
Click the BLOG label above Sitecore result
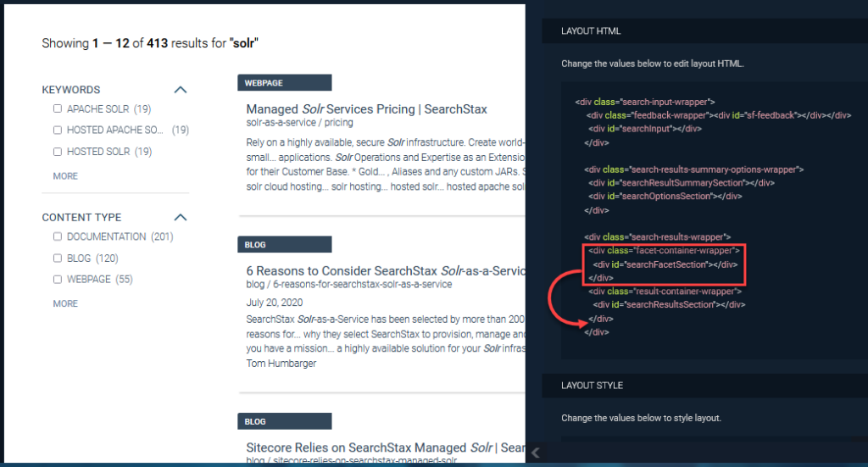coord(285,421)
